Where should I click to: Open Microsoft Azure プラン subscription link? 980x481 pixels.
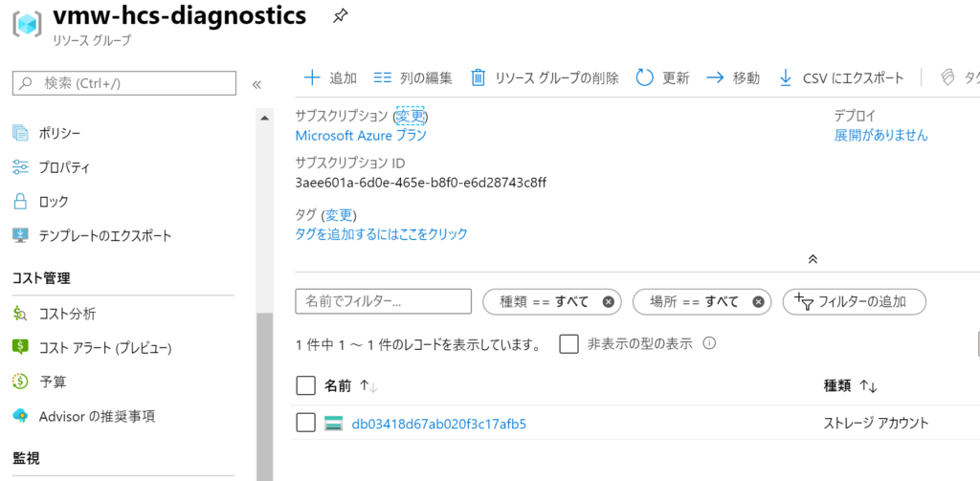tap(361, 135)
